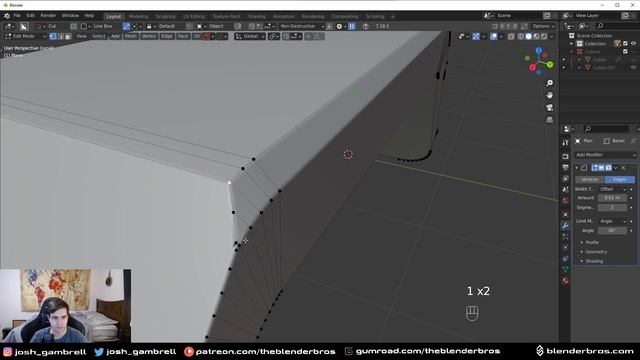Click the gear settings icon in tool header
The width and height of the screenshot is (640, 360).
tap(339, 26)
